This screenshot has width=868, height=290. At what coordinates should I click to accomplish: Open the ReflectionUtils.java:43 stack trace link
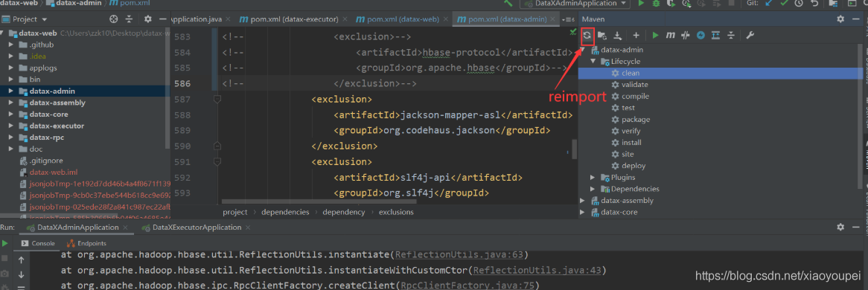point(536,271)
